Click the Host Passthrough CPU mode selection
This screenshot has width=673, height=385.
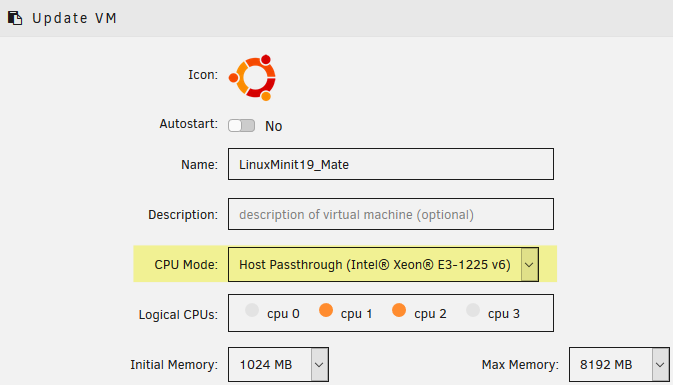point(375,264)
